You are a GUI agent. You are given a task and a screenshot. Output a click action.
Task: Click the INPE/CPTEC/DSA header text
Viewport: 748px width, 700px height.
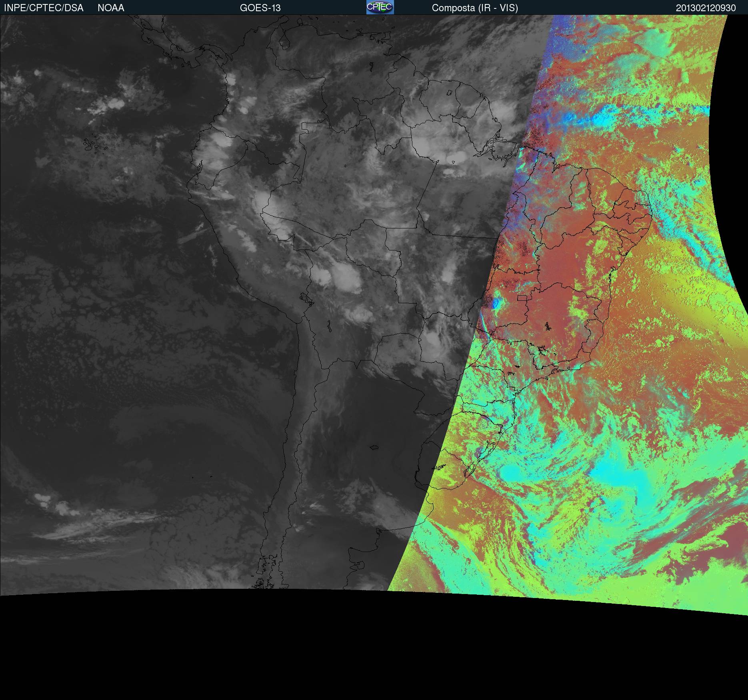point(44,8)
